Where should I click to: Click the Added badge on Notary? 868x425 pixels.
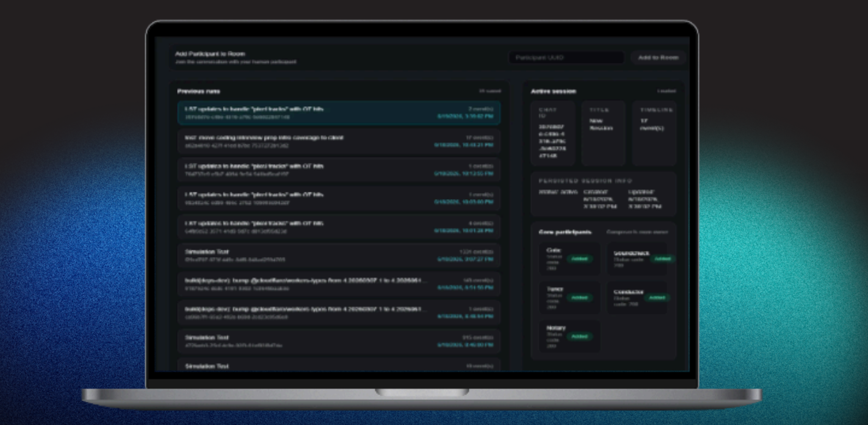(x=579, y=336)
